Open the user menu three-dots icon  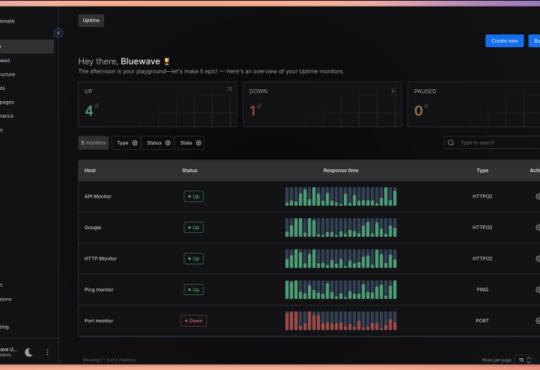click(48, 352)
